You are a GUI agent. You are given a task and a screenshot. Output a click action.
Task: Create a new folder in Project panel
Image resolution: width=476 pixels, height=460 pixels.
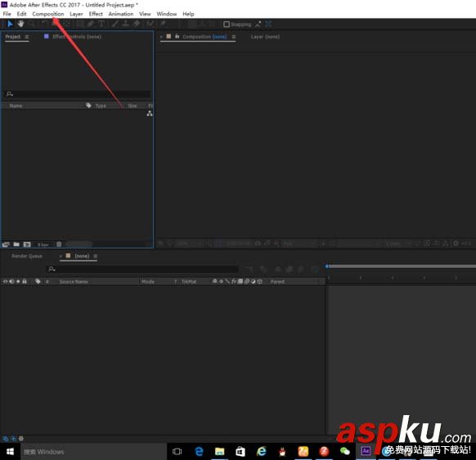(16, 244)
